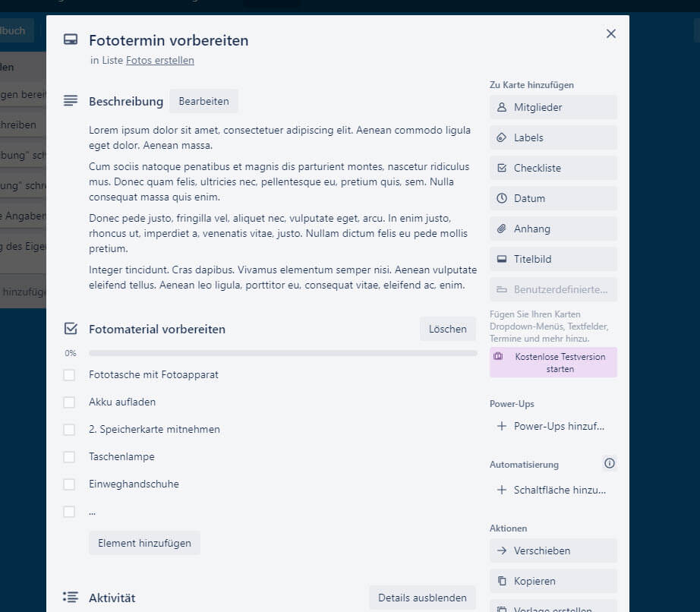Click the Anhang paperclip icon
This screenshot has width=700, height=612.
tap(501, 229)
